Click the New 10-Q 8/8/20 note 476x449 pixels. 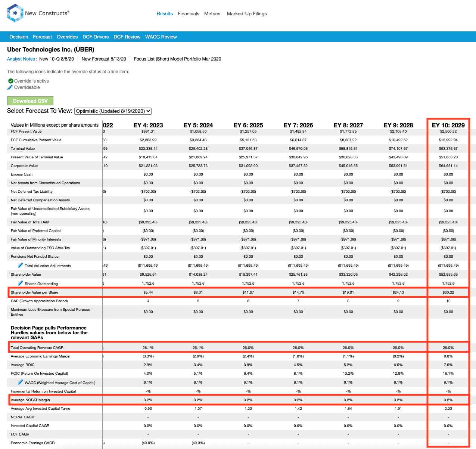click(x=56, y=59)
